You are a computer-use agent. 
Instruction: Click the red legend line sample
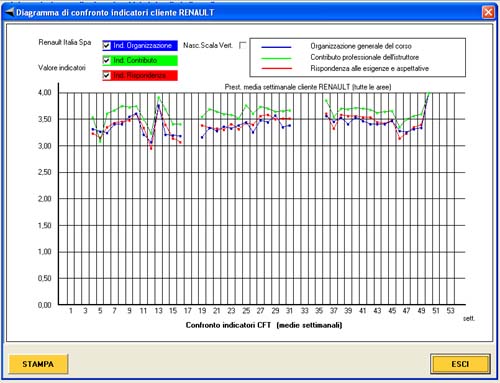pyautogui.click(x=277, y=69)
